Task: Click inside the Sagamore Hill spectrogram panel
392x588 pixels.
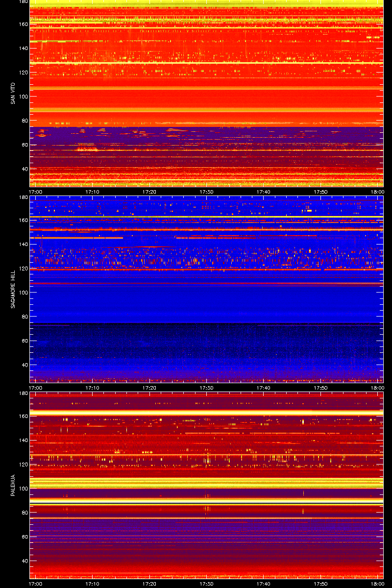Action: (x=206, y=289)
